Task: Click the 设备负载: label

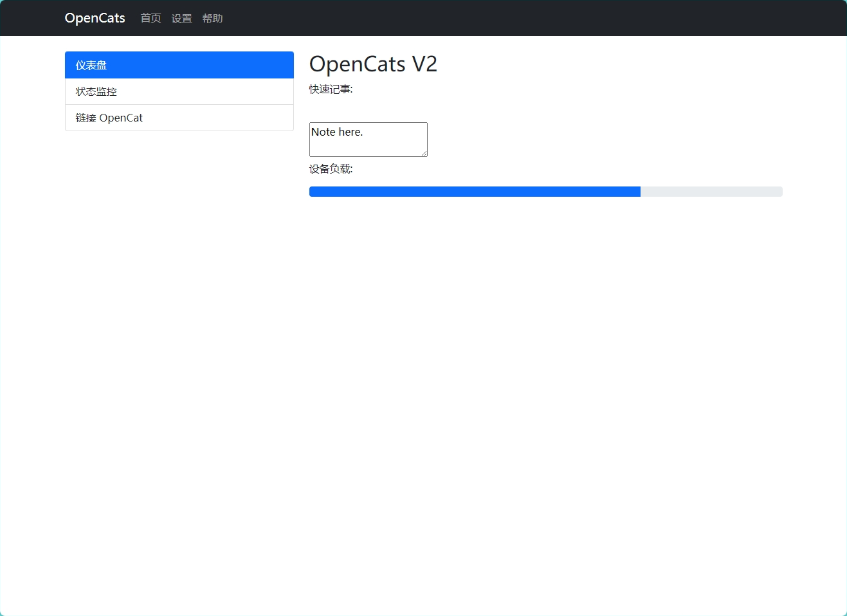Action: point(331,169)
